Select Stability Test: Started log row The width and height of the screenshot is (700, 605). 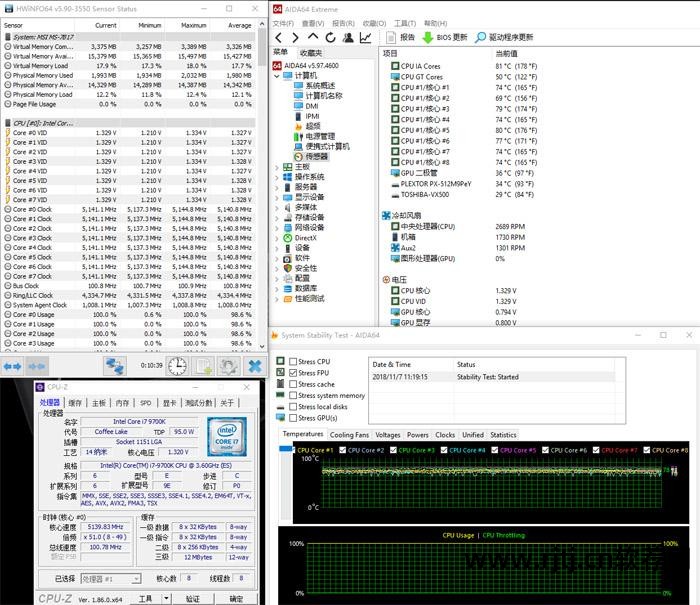tap(492, 377)
